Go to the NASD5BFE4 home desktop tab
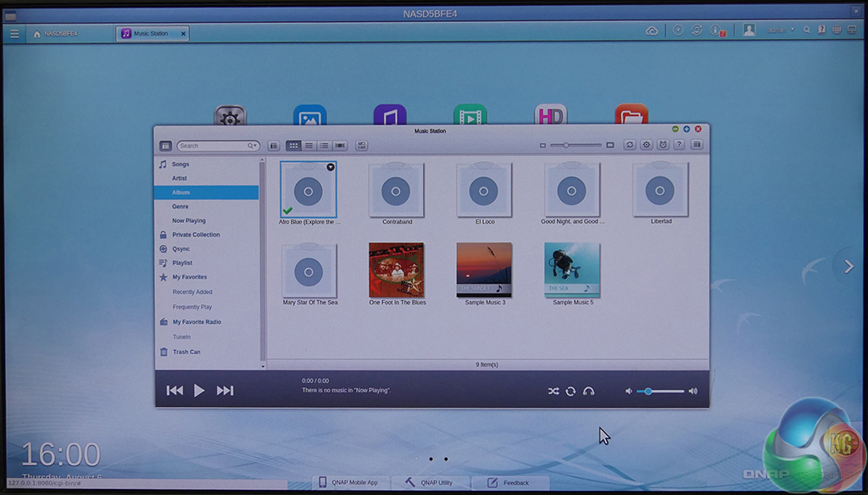 point(55,34)
